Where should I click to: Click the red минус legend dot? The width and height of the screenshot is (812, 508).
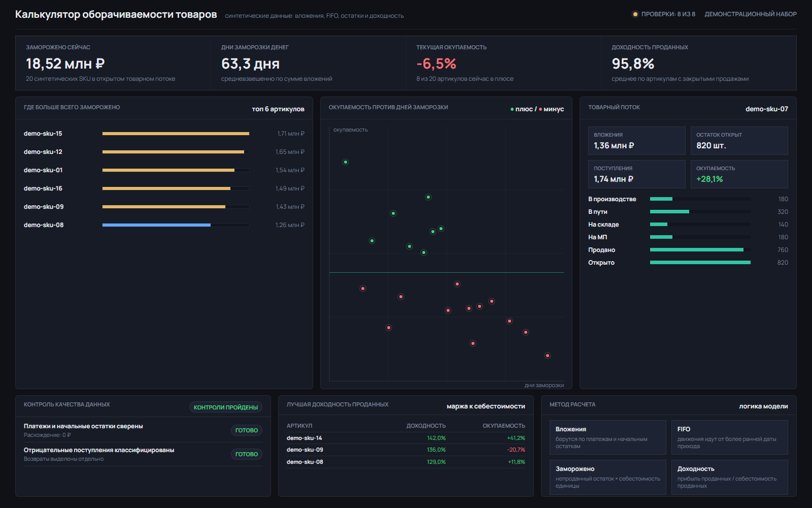click(540, 109)
